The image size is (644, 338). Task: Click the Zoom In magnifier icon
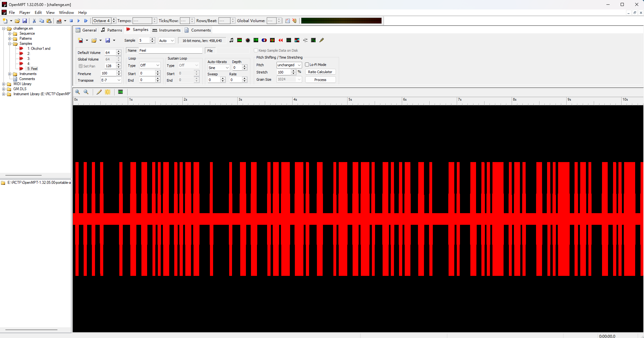tap(77, 92)
